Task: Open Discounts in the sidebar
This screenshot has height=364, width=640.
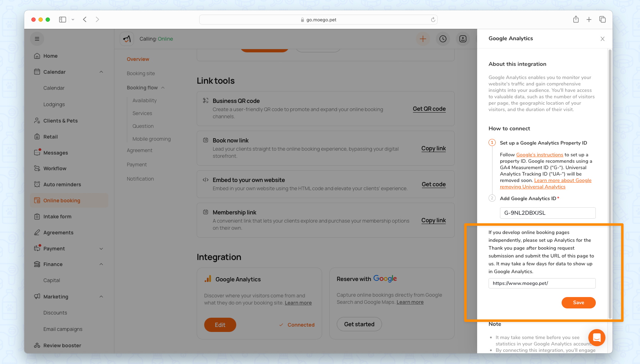Action: (x=55, y=313)
